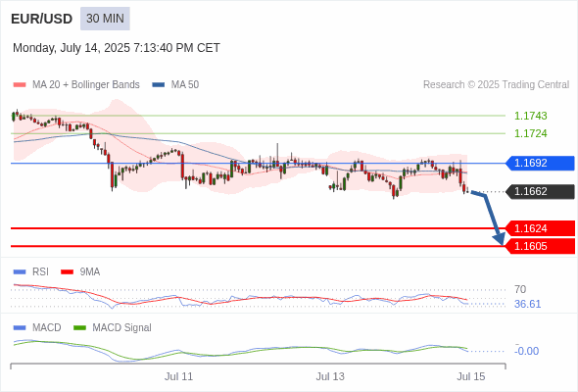This screenshot has width=578, height=392.
Task: Select the 1.1724 resistance label
Action: click(530, 133)
